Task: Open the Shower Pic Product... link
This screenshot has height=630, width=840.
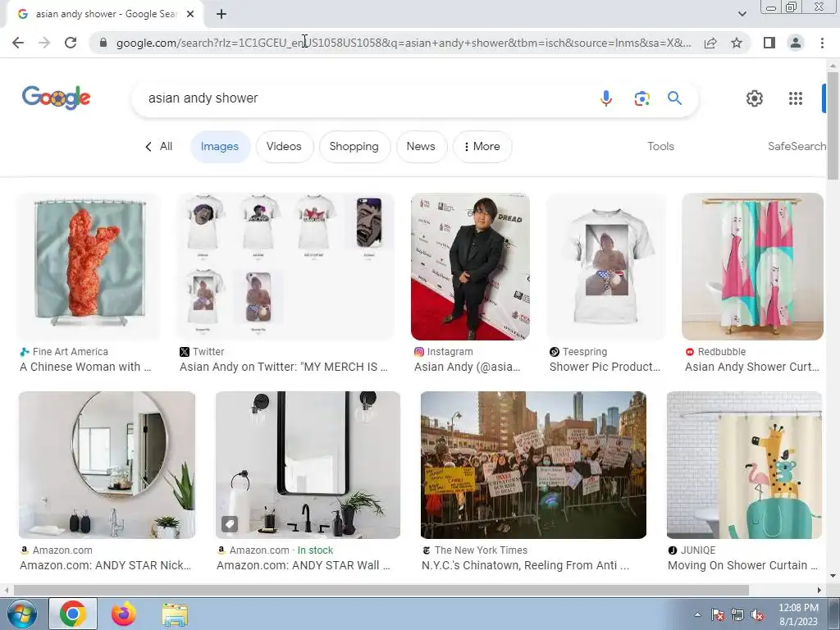Action: tap(605, 367)
